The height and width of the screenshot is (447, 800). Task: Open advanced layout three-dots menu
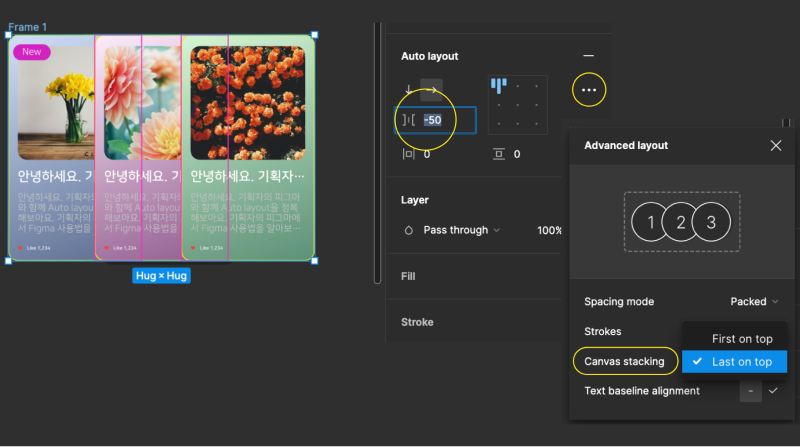[589, 90]
